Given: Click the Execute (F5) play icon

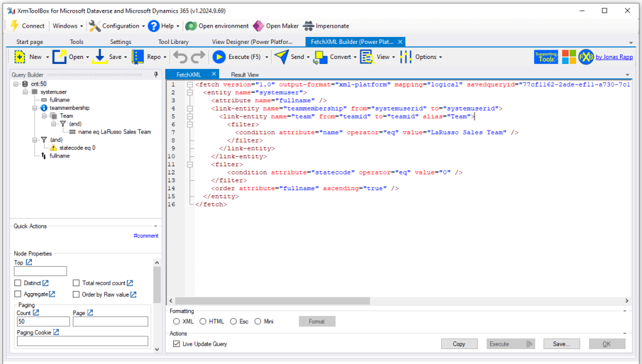Looking at the screenshot, I should [x=219, y=57].
